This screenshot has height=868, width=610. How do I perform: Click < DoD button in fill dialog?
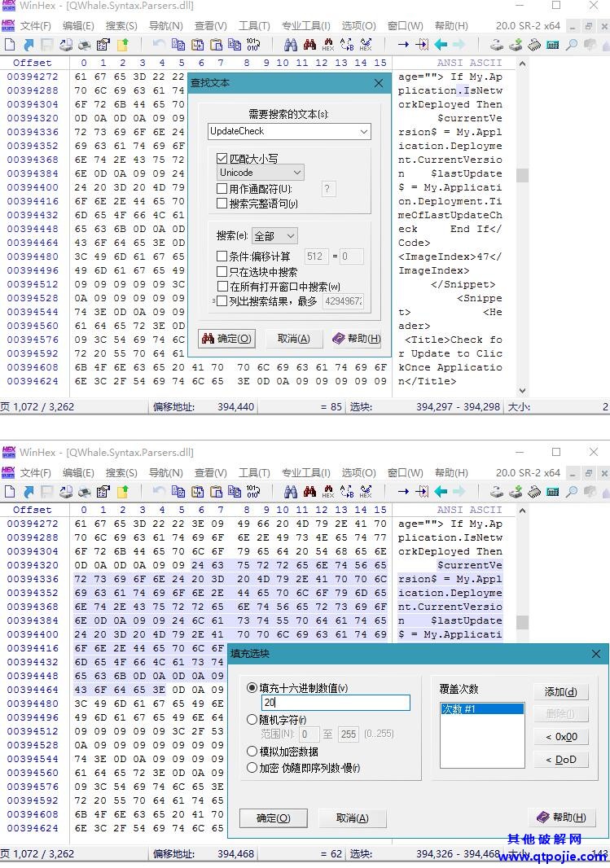point(561,760)
